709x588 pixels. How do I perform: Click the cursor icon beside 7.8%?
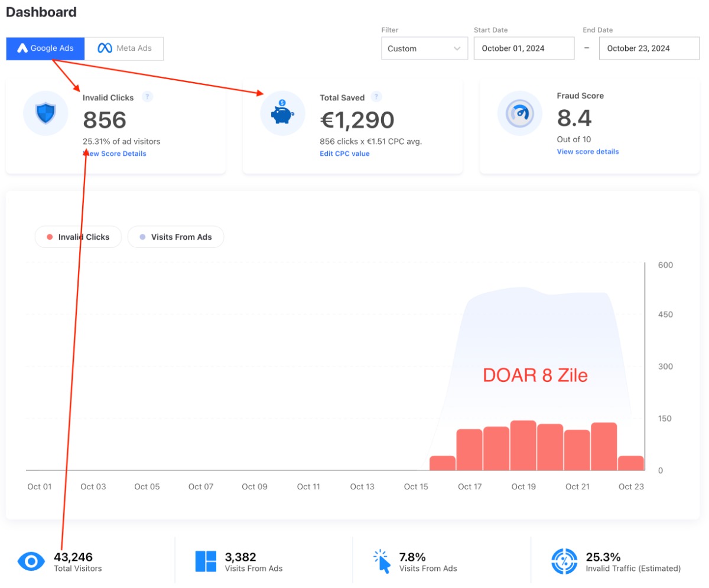click(x=382, y=561)
